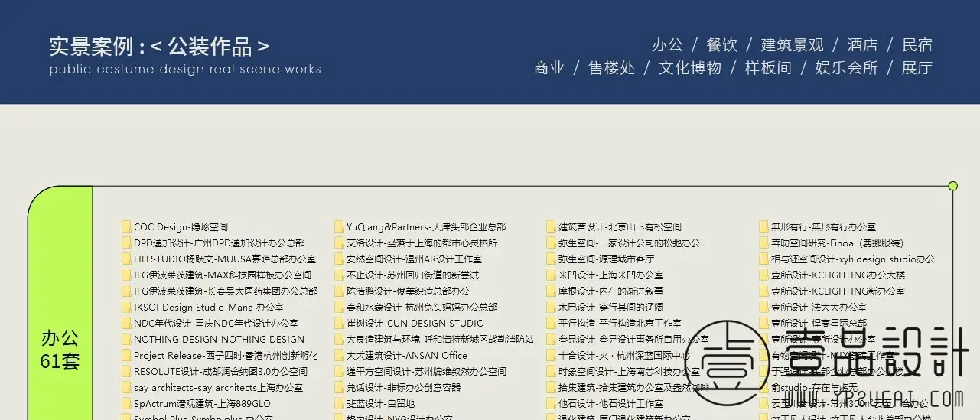Open NOTHING DESIGN-NOTHING DESIGN folder
This screenshot has height=420, width=980.
219,339
